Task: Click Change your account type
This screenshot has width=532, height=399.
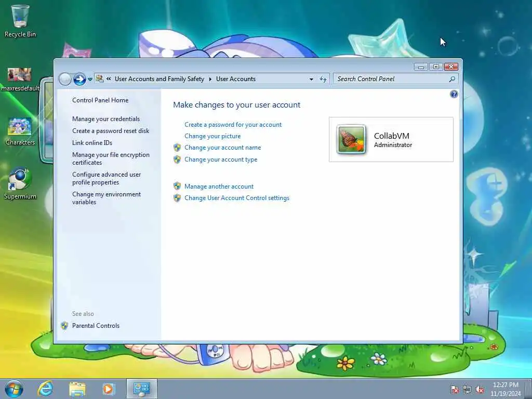Action: [220, 159]
